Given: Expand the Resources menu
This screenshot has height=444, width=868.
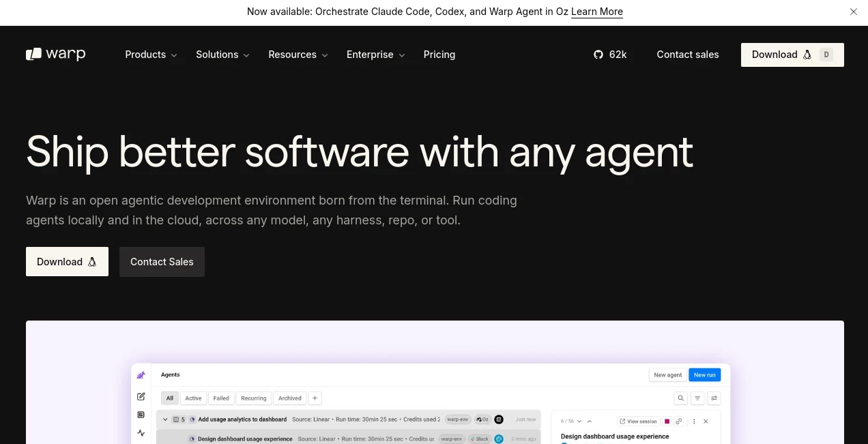Looking at the screenshot, I should [x=298, y=55].
